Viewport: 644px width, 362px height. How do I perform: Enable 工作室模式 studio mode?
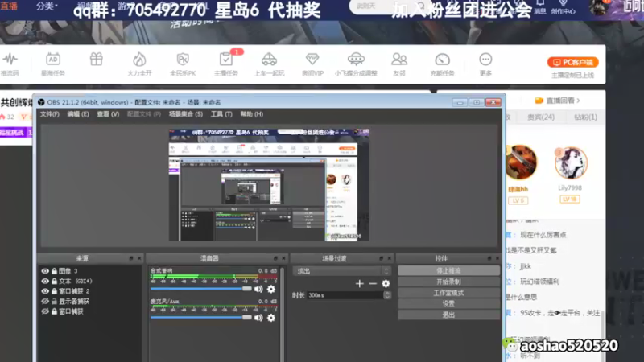[x=448, y=293]
